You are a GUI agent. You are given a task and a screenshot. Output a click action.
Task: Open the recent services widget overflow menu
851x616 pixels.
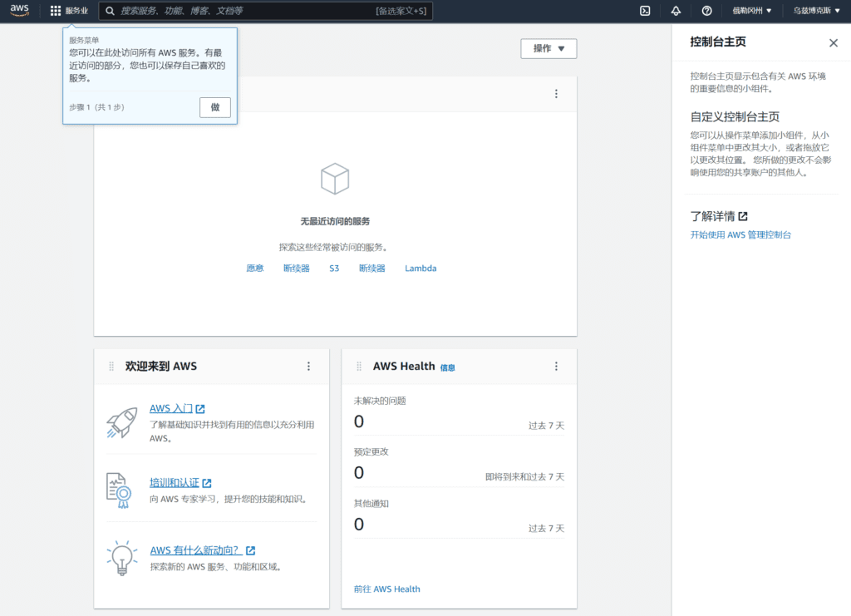point(556,94)
